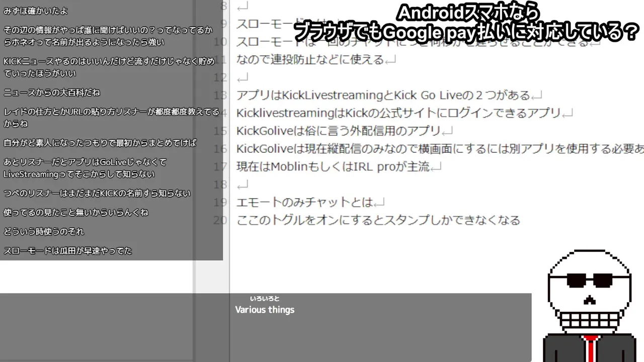644x362 pixels.
Task: Click chat message starting 'レイドの仕方とかURLの貼り方'
Action: pos(111,118)
